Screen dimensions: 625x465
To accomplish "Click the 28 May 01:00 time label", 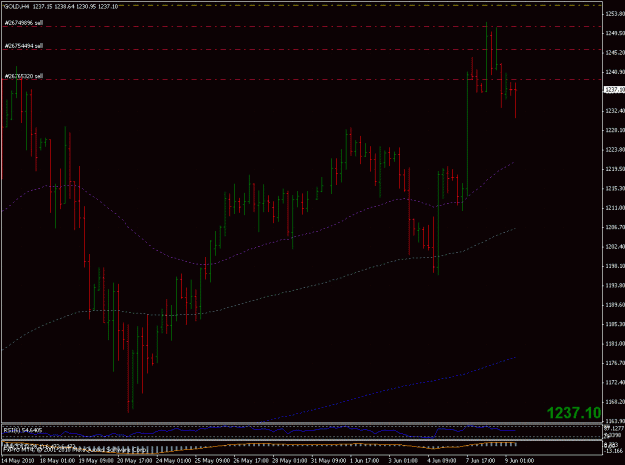I will 290,461.
